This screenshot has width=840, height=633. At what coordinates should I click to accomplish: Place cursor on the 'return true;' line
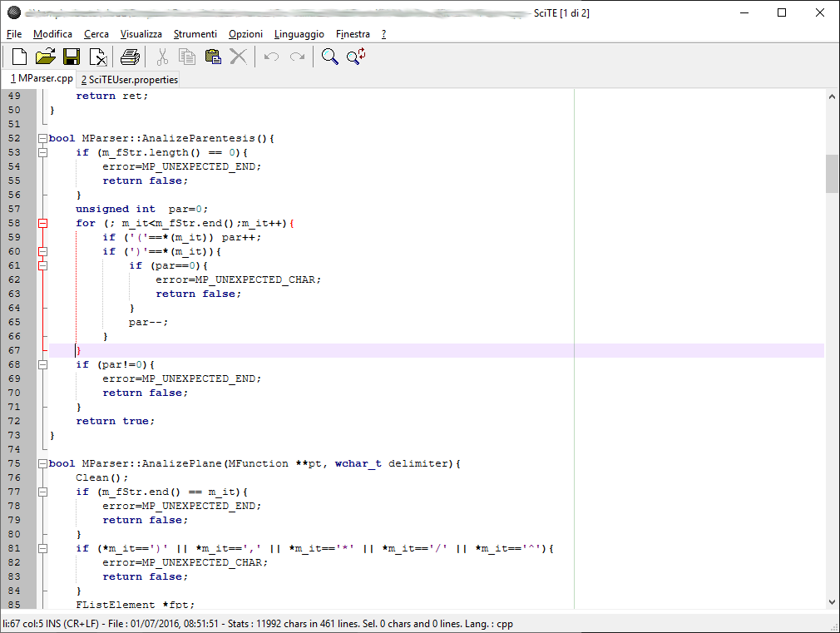point(115,421)
